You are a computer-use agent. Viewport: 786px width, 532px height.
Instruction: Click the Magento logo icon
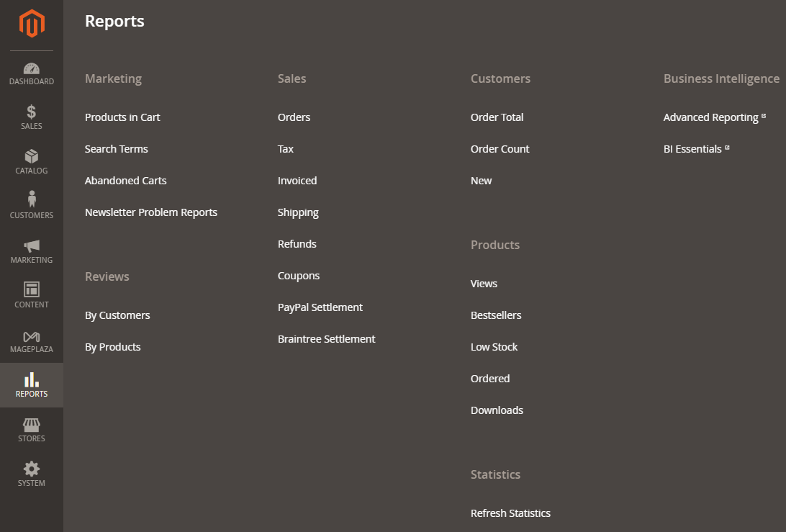coord(32,23)
